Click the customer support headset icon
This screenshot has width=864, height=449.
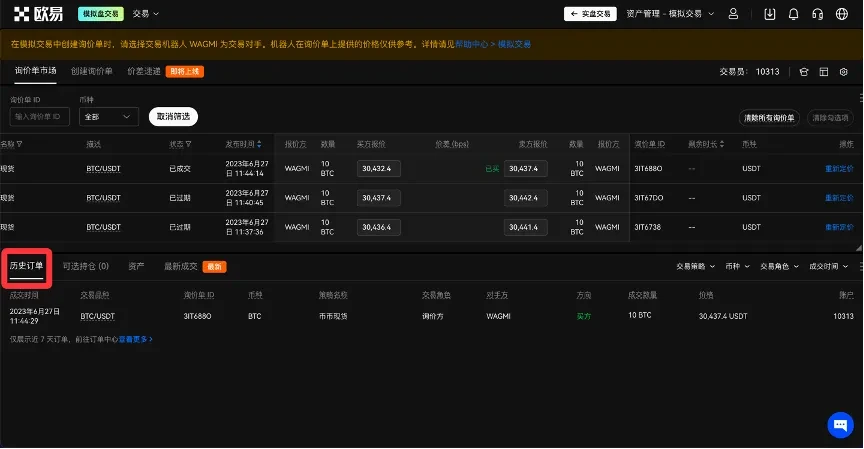tap(818, 14)
